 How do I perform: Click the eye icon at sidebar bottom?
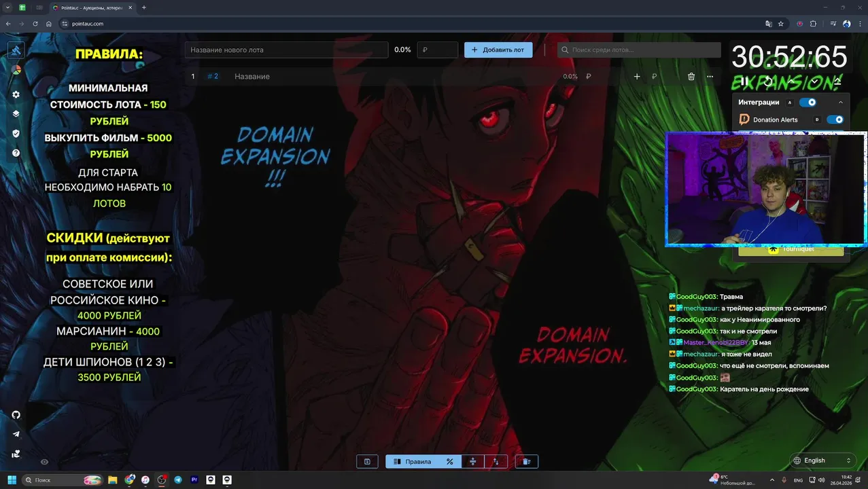(44, 462)
